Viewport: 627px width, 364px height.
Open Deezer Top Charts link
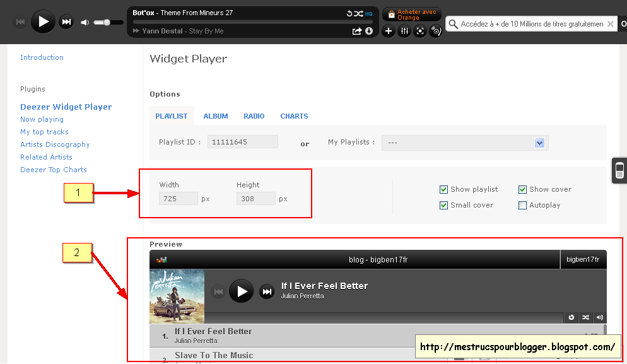53,170
